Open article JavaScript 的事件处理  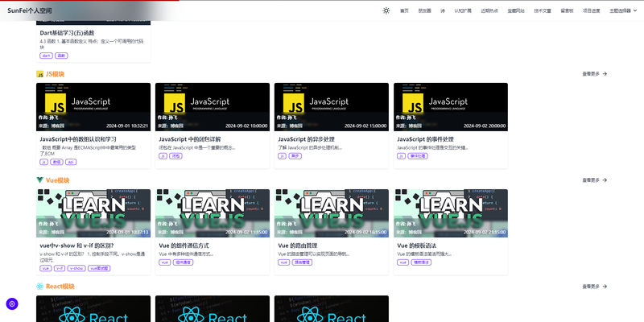click(x=425, y=139)
